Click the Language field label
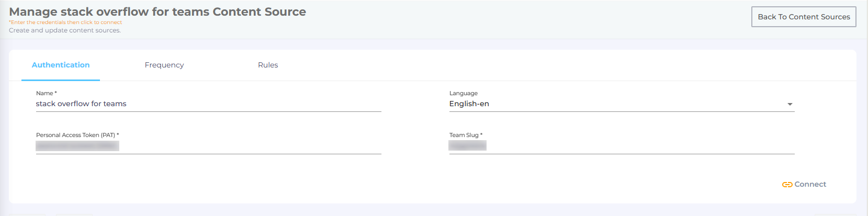Screen dimensions: 868x216 click(464, 93)
